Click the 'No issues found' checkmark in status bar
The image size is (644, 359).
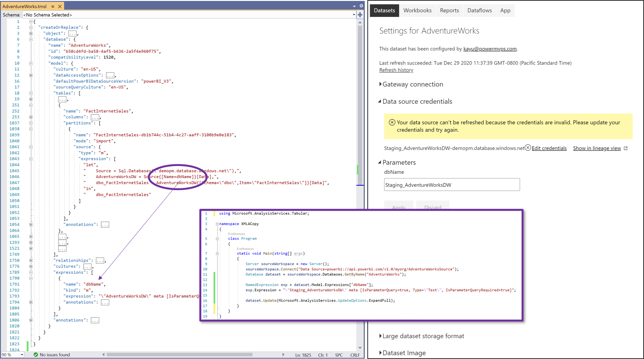click(x=35, y=355)
